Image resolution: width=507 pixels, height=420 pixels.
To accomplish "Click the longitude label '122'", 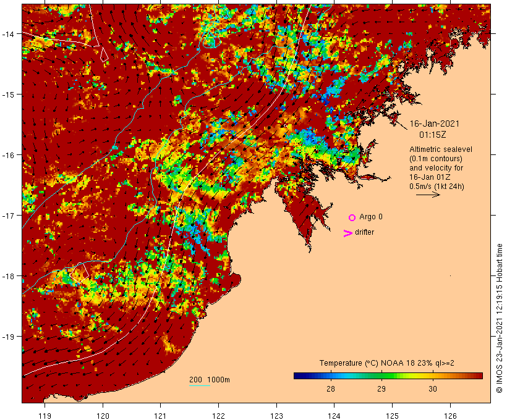I will pyautogui.click(x=219, y=416).
